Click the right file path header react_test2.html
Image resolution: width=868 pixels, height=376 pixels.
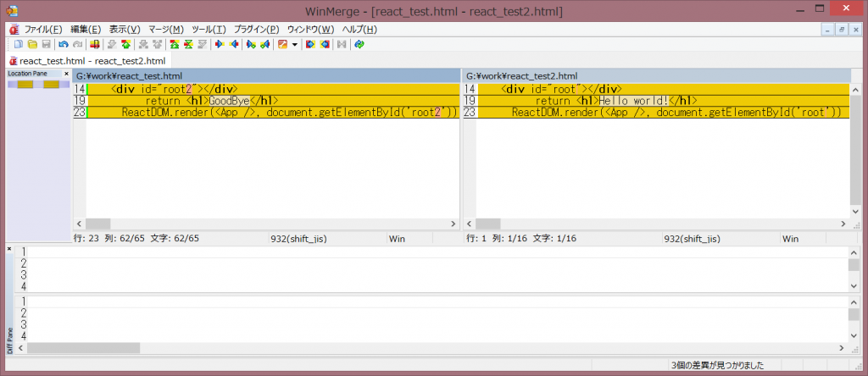click(656, 75)
